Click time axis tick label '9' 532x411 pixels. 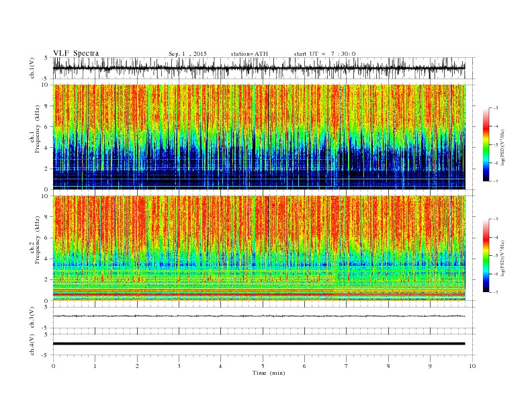[430, 366]
